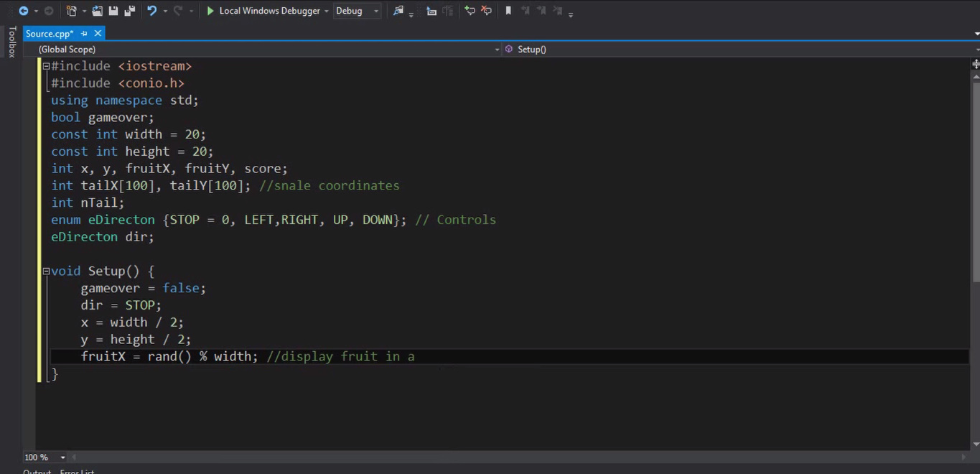Open the Toolbox panel
Screen dimensions: 980x474
[x=12, y=42]
